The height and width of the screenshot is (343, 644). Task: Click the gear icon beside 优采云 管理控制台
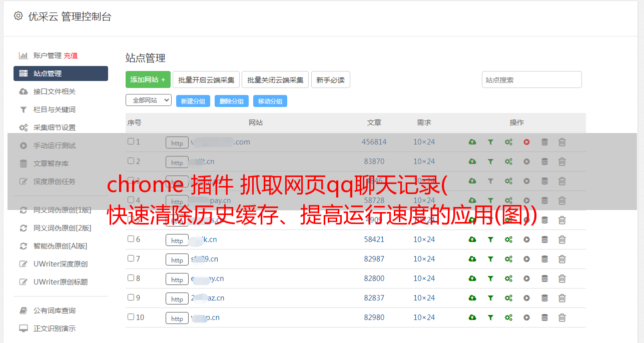(x=19, y=16)
